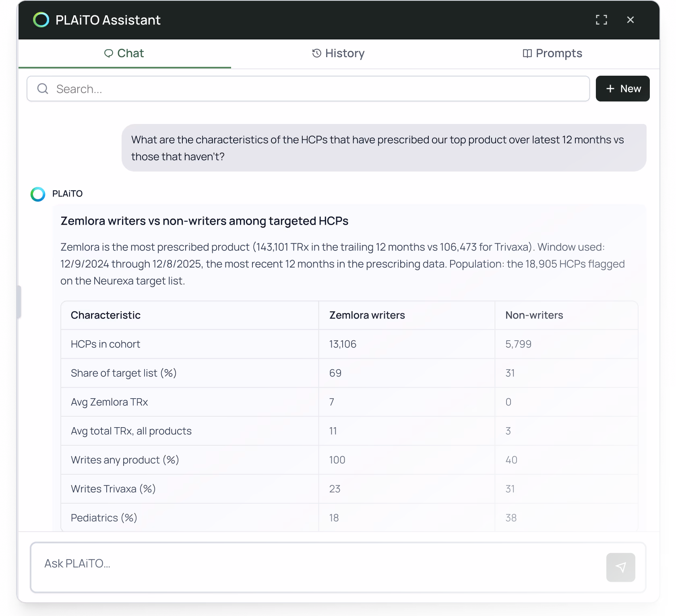This screenshot has height=616, width=678.
Task: Click the PLAiTO Assistant logo icon
Action: [41, 20]
